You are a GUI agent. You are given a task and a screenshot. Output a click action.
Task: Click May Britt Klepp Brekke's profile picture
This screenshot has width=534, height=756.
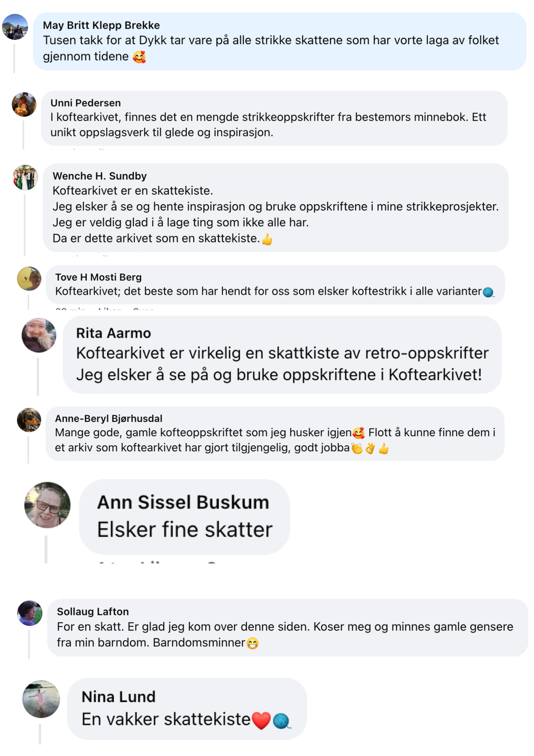click(x=15, y=27)
